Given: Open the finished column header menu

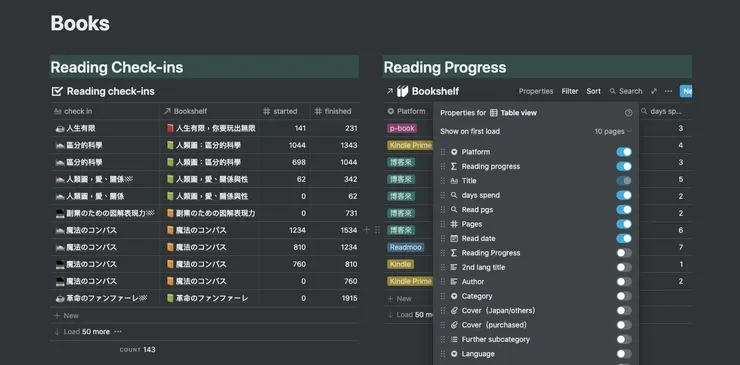Looking at the screenshot, I should coord(335,111).
